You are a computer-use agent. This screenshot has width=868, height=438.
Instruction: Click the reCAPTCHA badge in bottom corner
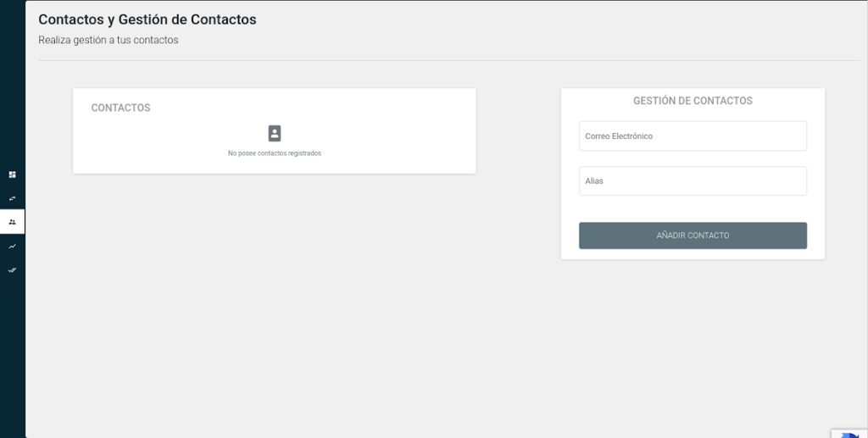[849, 432]
